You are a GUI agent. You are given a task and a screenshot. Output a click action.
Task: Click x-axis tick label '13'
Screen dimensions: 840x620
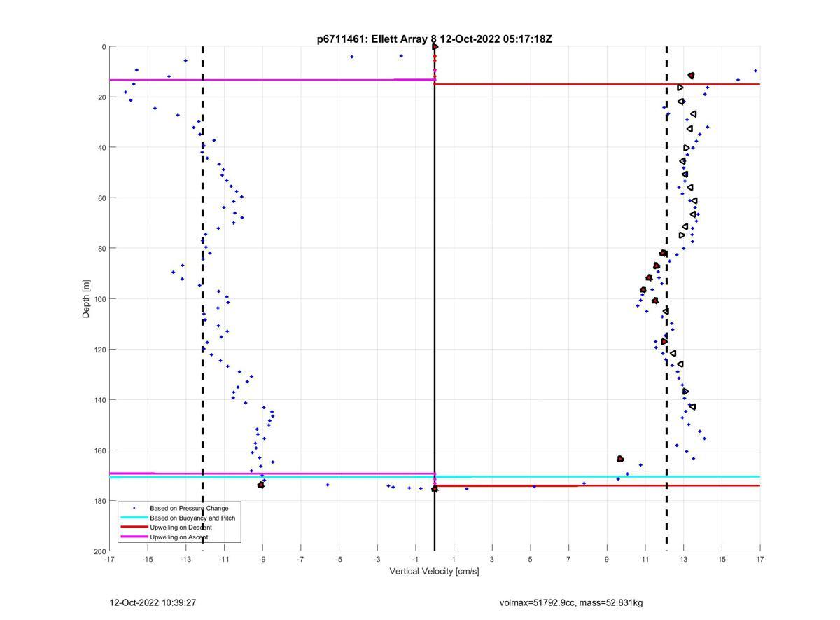pos(683,559)
